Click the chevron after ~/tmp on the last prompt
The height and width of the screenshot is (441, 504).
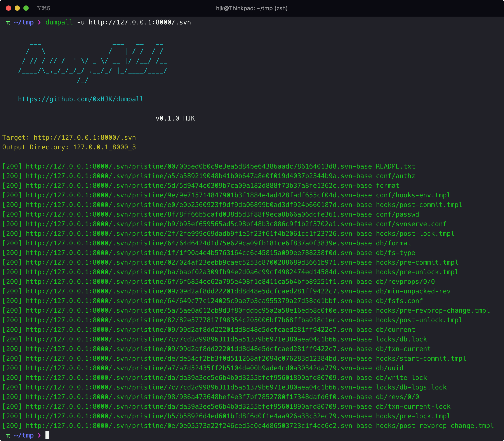39,435
